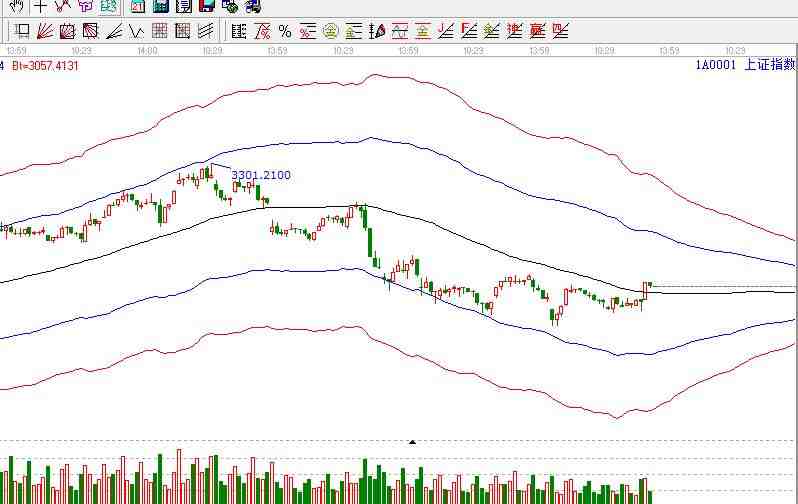Viewport: 798px width, 504px height.
Task: Select the percent horizontal lines tool
Action: point(307,31)
